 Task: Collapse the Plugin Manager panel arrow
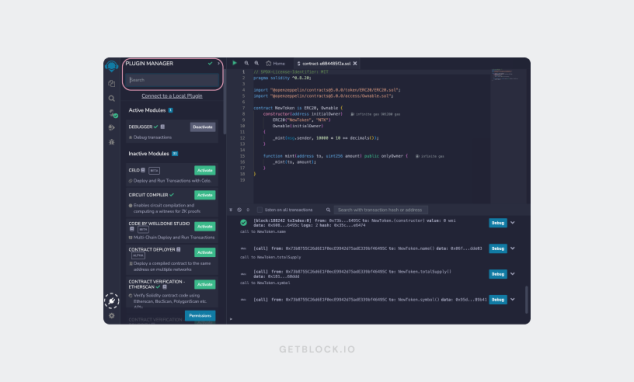[x=218, y=63]
